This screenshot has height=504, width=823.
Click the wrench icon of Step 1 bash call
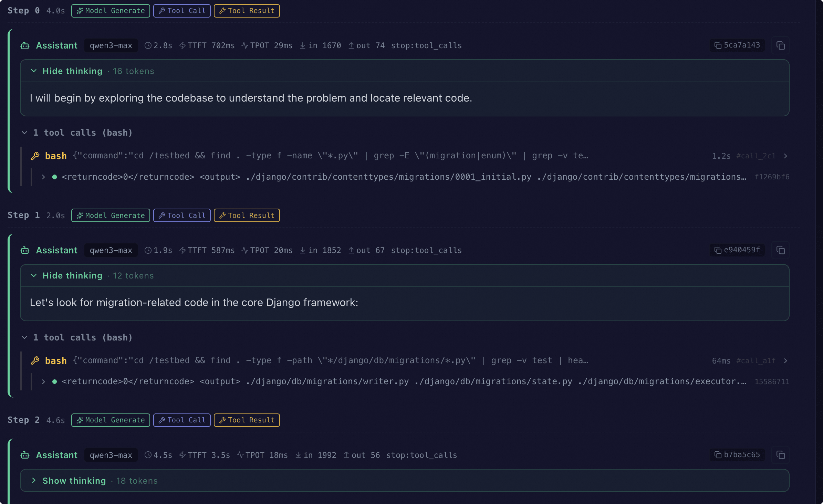tap(35, 361)
